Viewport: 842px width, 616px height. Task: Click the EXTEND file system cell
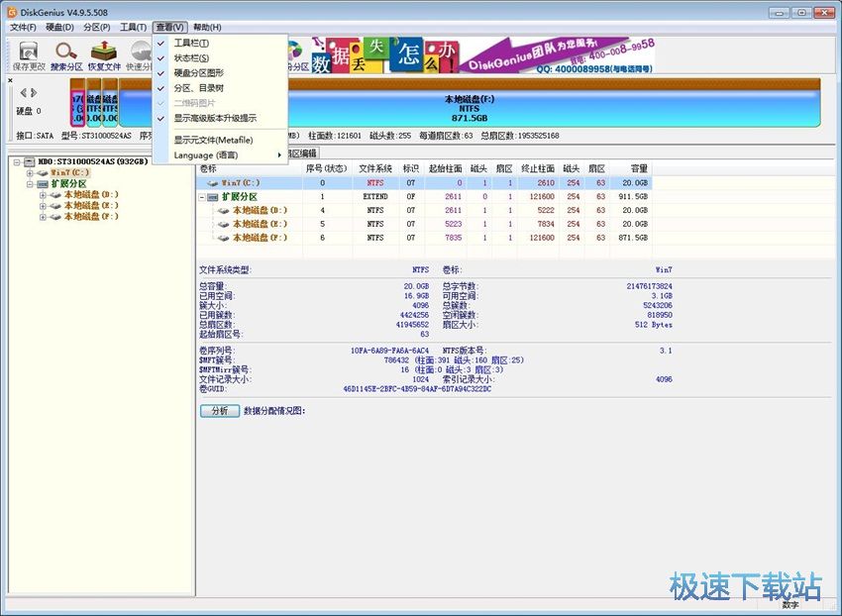pyautogui.click(x=375, y=197)
